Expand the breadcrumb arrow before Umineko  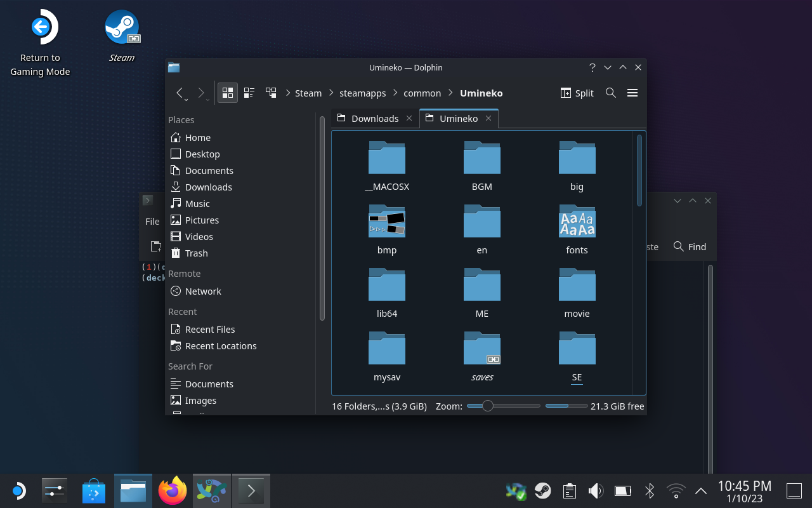(x=451, y=93)
